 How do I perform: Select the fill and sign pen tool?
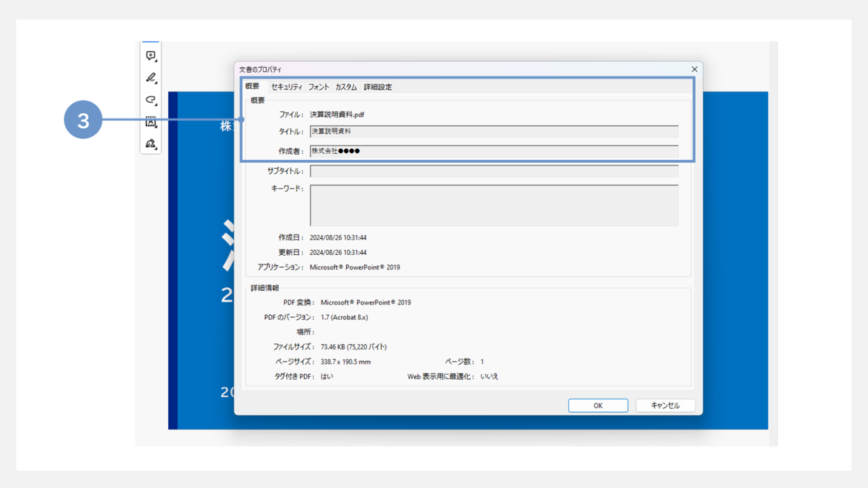[x=151, y=144]
